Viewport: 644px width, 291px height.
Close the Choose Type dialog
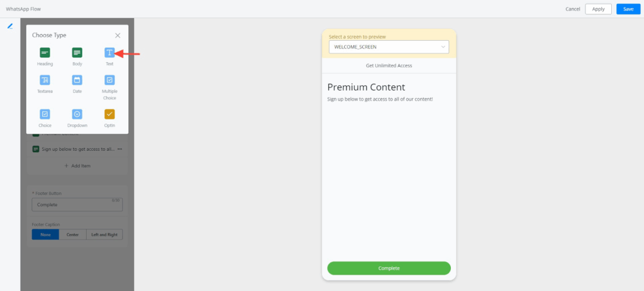point(118,35)
